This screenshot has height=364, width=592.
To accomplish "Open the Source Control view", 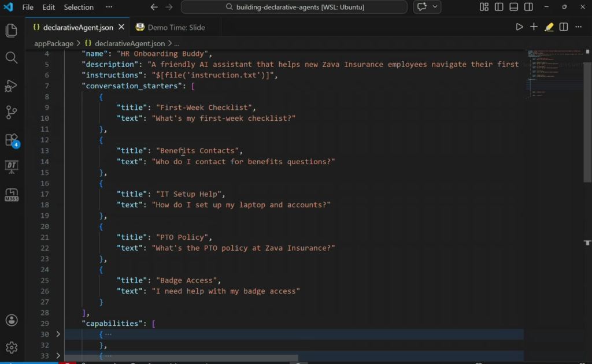I will point(11,112).
